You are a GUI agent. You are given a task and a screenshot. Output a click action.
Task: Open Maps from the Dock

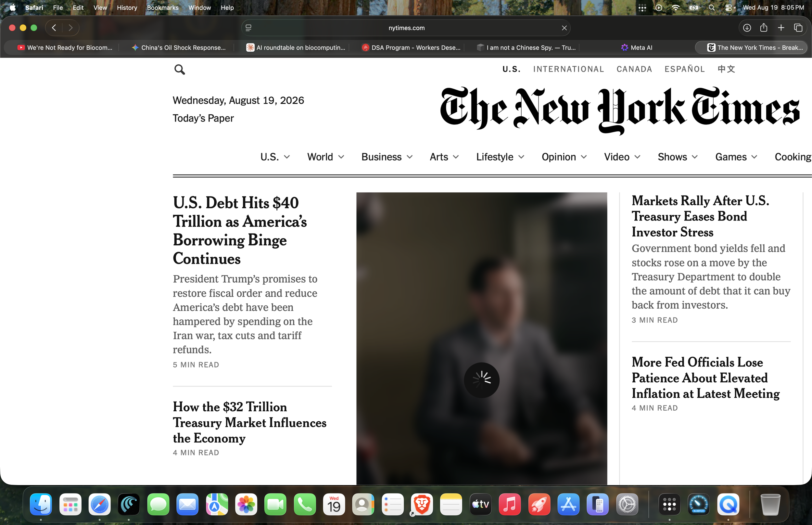[217, 504]
